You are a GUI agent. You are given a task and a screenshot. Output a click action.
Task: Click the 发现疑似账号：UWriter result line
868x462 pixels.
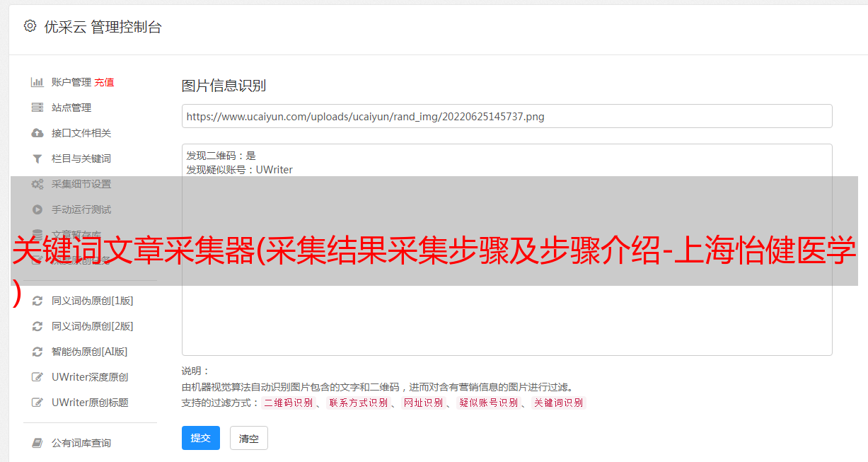tap(239, 170)
